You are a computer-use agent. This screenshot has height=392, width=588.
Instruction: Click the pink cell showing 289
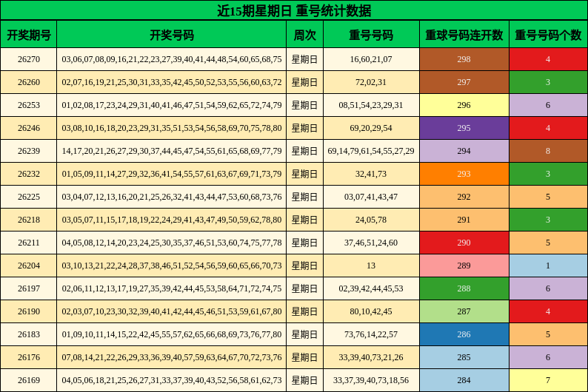point(464,266)
